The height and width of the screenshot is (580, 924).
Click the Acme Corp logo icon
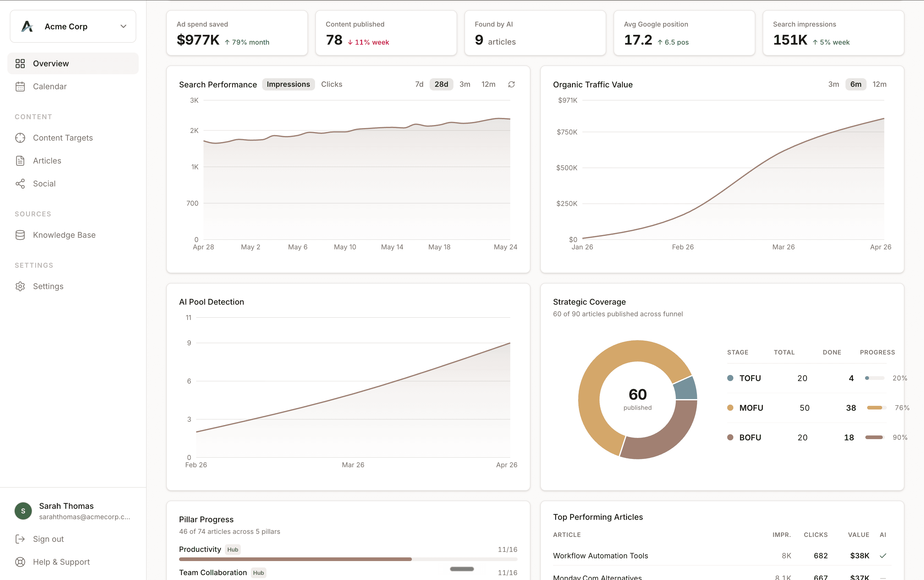27,27
